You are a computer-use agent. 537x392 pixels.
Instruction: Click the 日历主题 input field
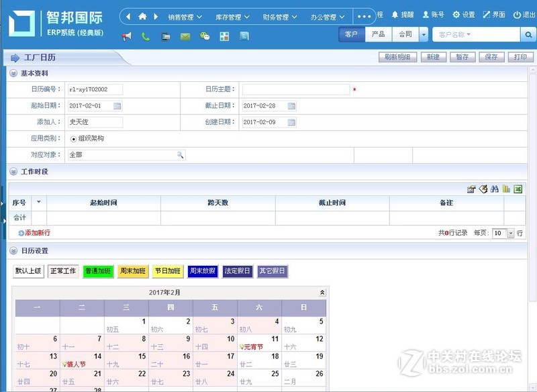point(296,90)
